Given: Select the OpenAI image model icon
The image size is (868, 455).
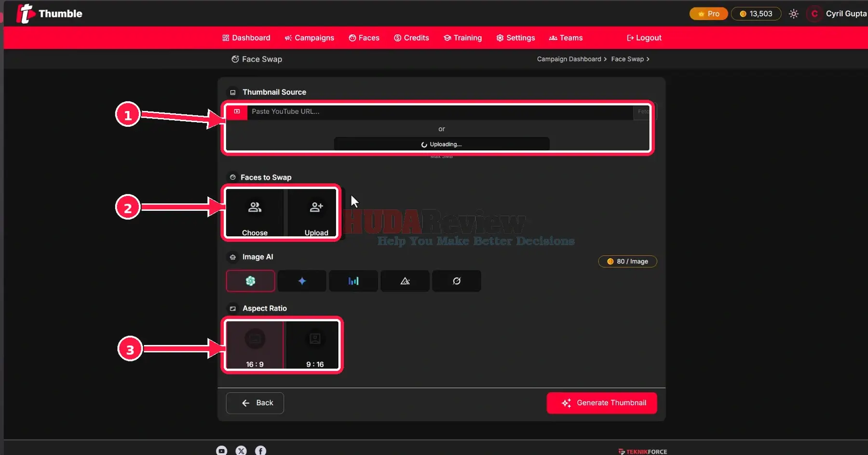Looking at the screenshot, I should point(250,281).
